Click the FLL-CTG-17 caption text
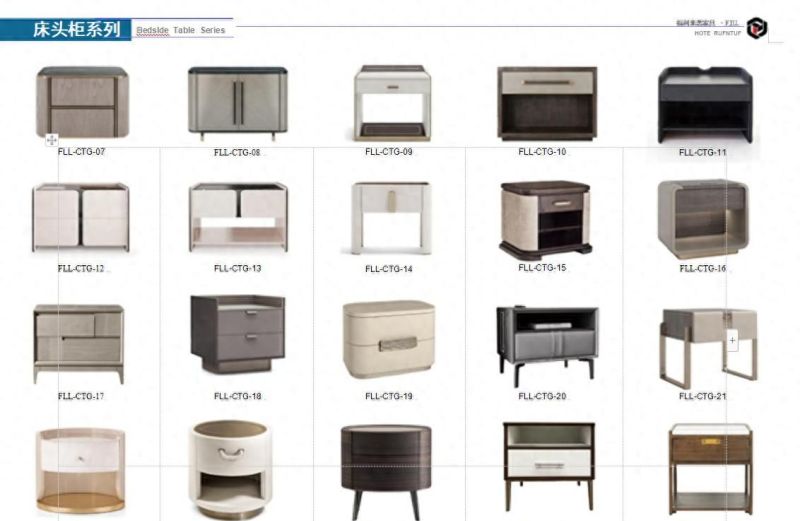800x521 pixels. tap(81, 396)
